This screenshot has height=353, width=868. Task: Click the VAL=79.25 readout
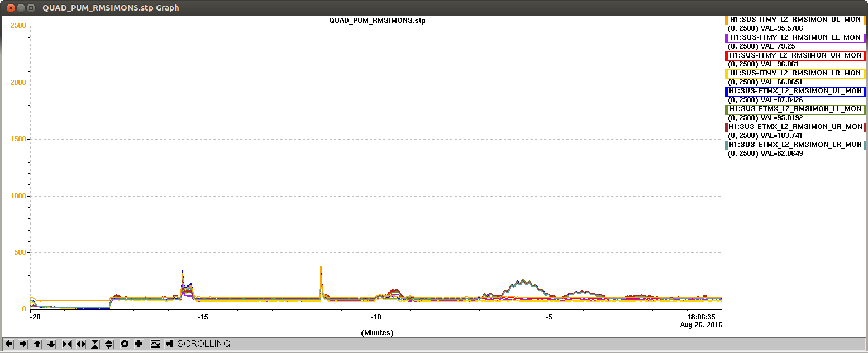[x=778, y=46]
